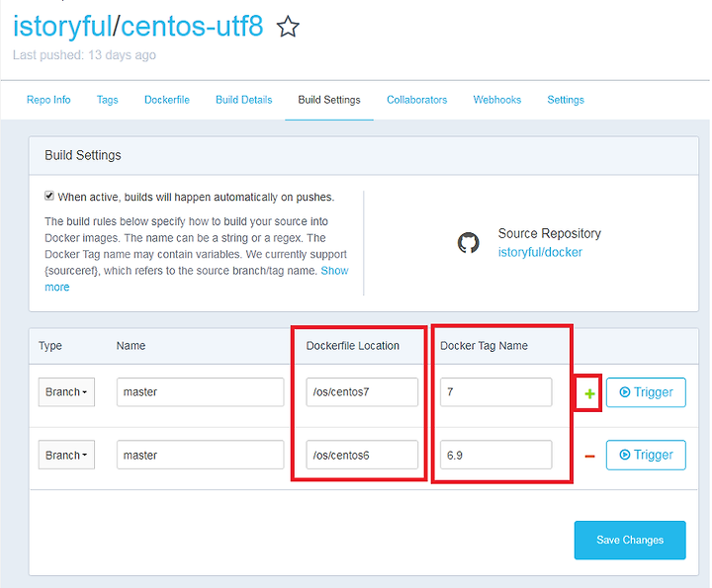This screenshot has width=712, height=588.
Task: Click the istoryful owner link in title
Action: click(62, 27)
